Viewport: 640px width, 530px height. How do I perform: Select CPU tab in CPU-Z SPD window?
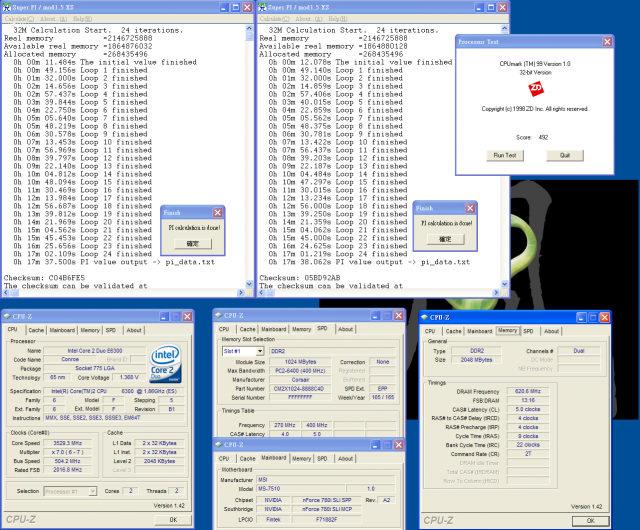click(224, 329)
